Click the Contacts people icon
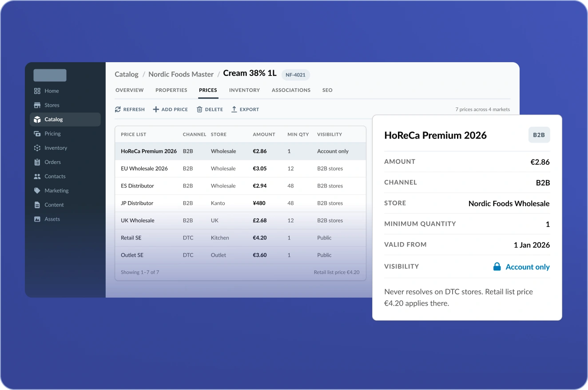This screenshot has width=588, height=390. 37,176
